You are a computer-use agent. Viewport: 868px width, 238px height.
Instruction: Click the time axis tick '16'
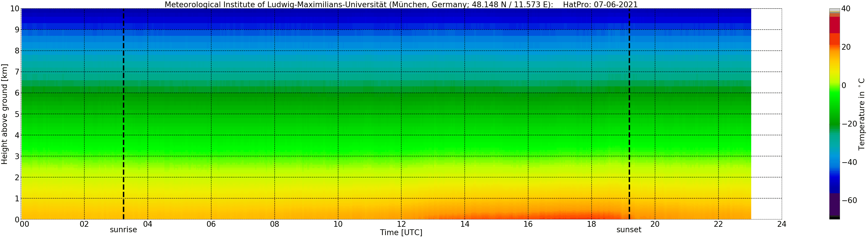point(528,224)
